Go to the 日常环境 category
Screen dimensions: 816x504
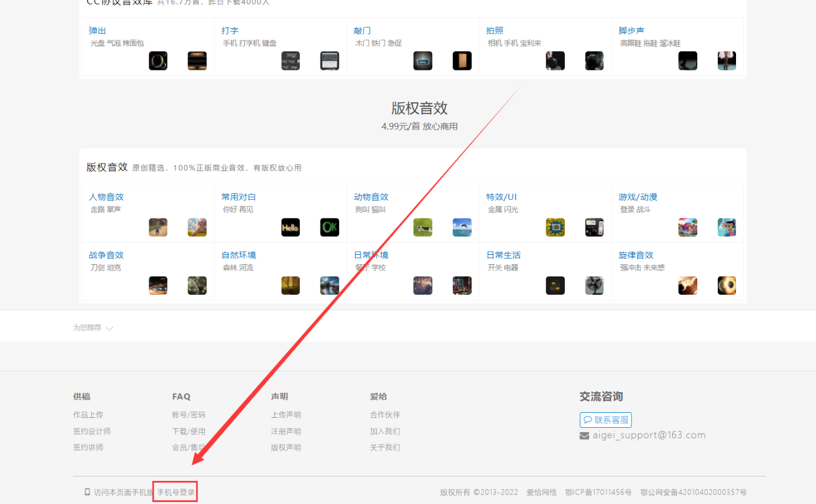click(x=371, y=255)
